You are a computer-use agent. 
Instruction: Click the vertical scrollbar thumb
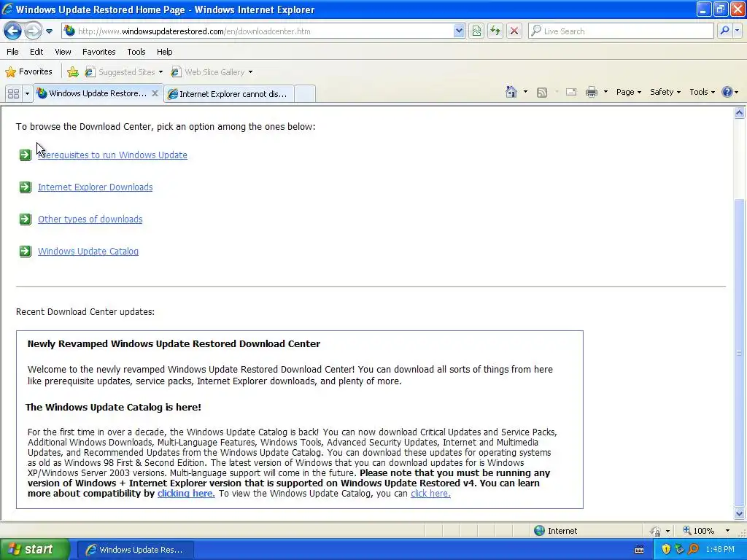coord(740,352)
